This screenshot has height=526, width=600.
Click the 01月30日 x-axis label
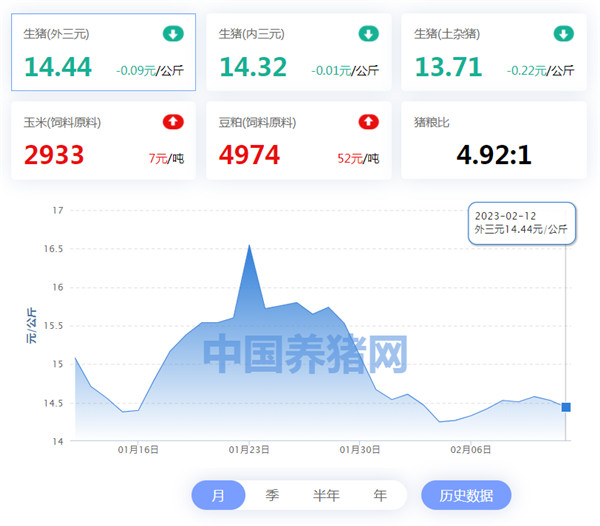(361, 450)
